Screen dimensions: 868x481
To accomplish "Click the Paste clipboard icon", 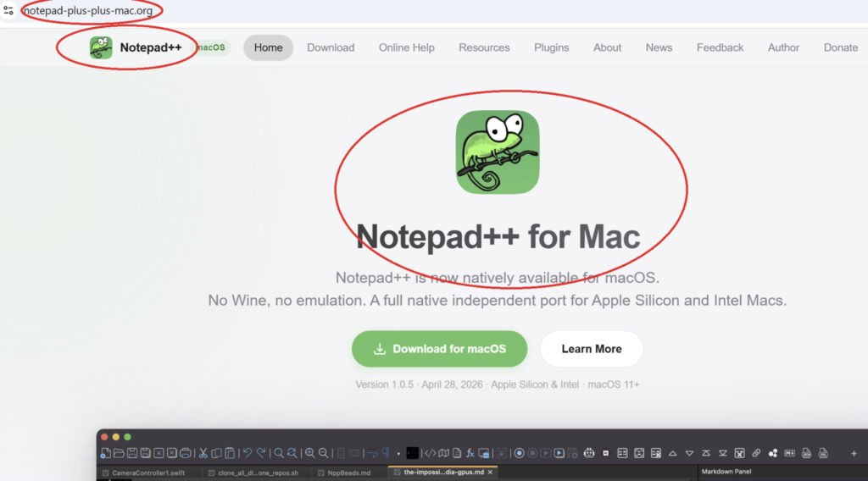I will [x=230, y=453].
